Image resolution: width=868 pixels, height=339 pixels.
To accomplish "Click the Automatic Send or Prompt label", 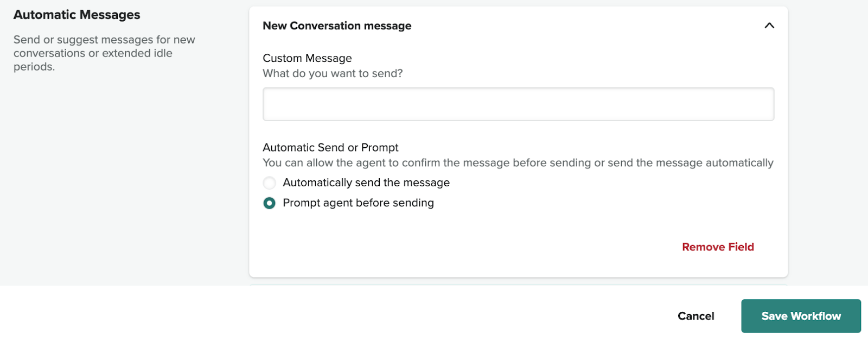I will 330,148.
